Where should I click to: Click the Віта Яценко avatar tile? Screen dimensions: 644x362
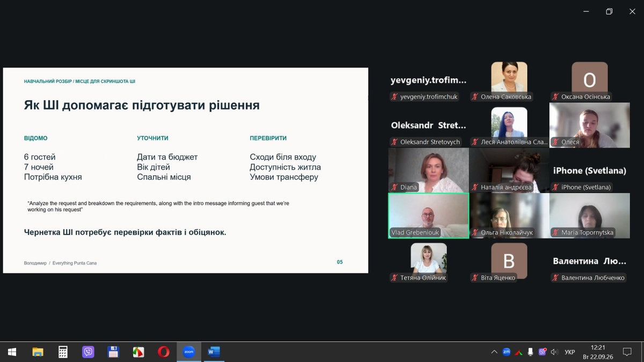509,262
